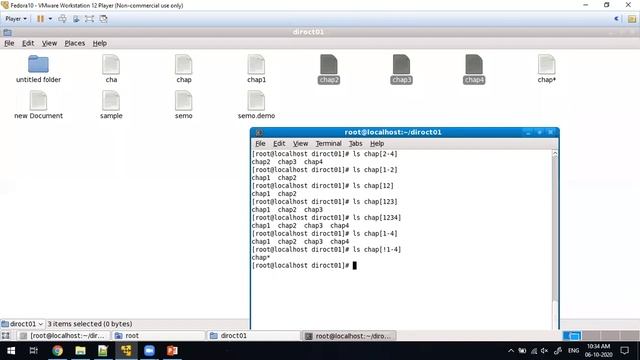This screenshot has height=360, width=640.
Task: Click the ENG language indicator
Action: tap(573, 351)
